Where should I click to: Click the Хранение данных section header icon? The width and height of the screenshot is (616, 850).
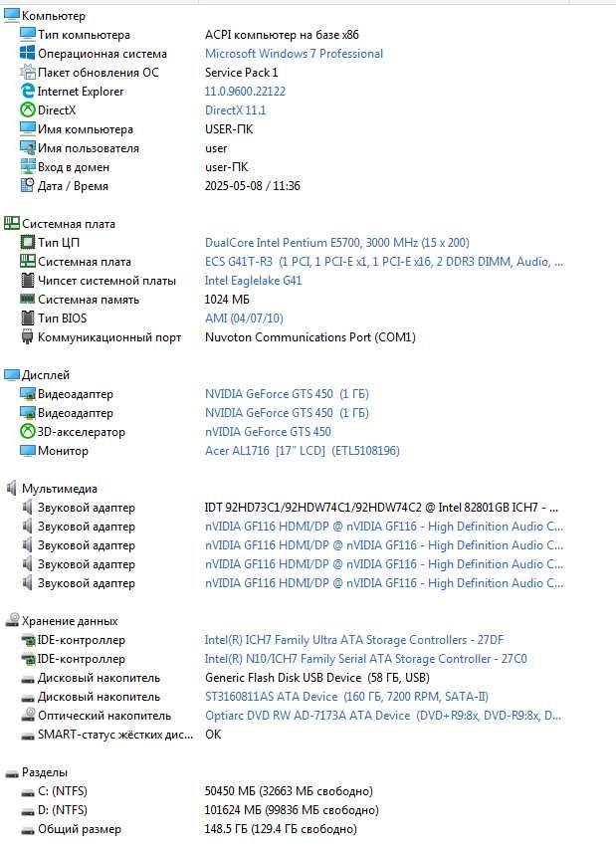pos(11,621)
